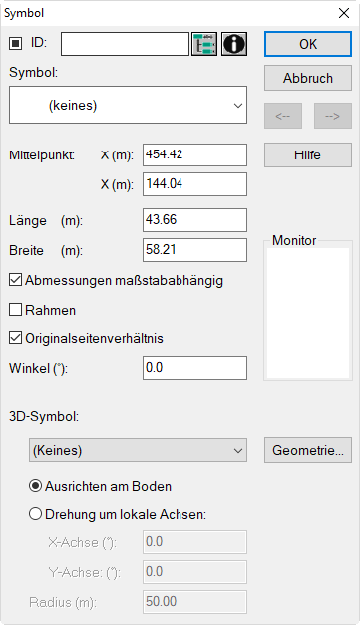The width and height of the screenshot is (360, 625).
Task: Open the object tree icon beside ID
Action: point(204,44)
